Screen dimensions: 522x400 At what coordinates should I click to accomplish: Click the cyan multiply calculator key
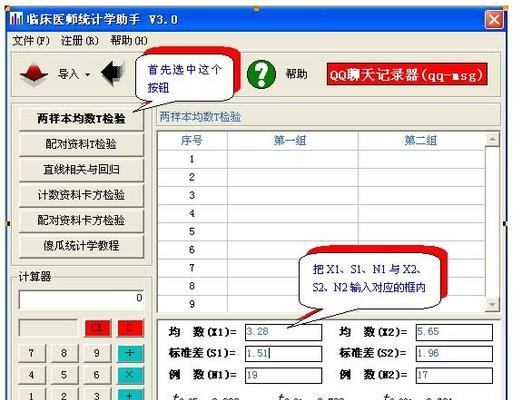coord(131,375)
